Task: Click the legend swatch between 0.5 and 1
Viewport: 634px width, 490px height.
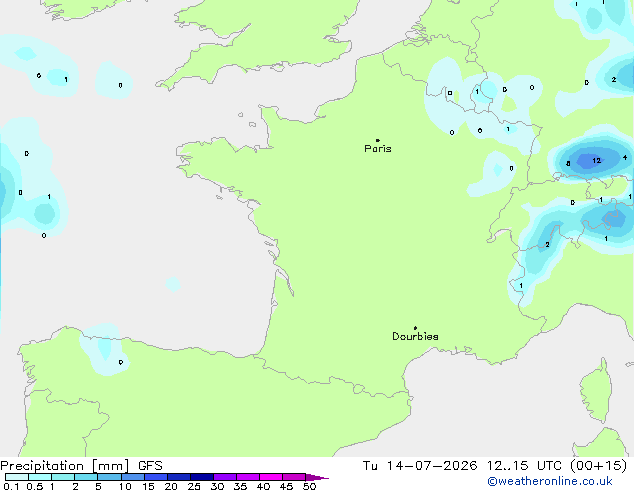Action: [40, 477]
